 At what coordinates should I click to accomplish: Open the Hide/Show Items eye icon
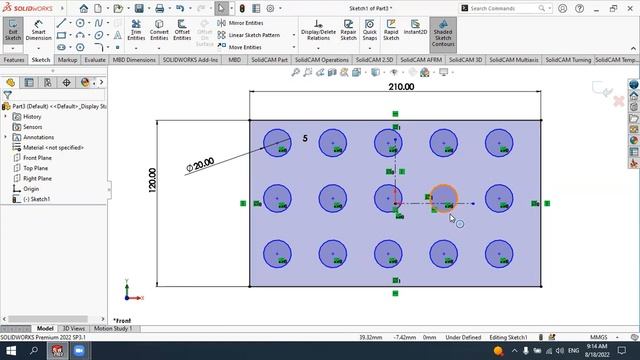click(394, 72)
